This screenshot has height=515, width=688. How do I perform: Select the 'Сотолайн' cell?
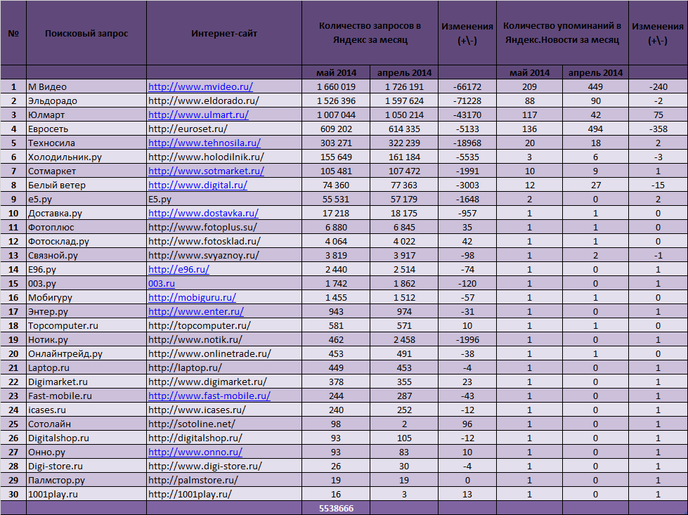tap(86, 424)
